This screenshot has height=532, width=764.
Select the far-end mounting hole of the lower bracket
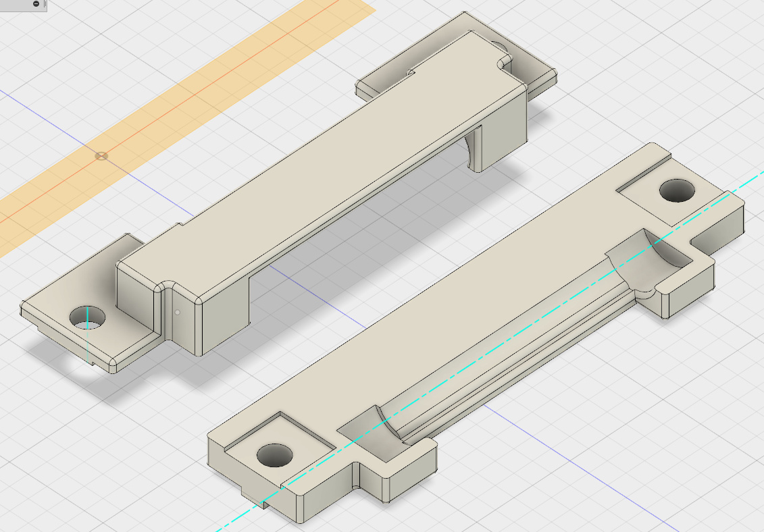[x=677, y=190]
